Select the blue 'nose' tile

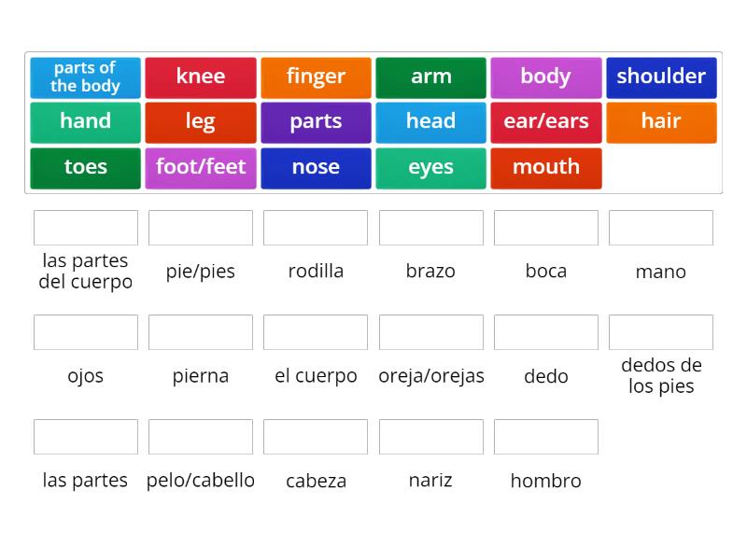point(316,167)
